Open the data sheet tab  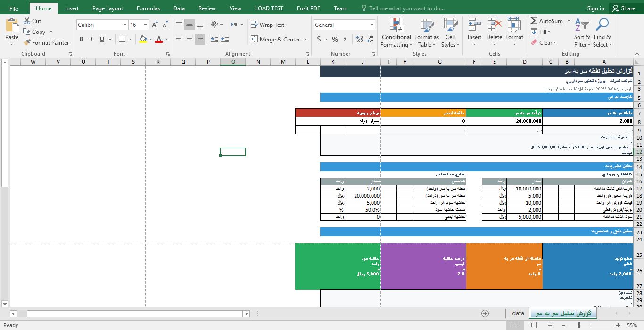coord(518,313)
